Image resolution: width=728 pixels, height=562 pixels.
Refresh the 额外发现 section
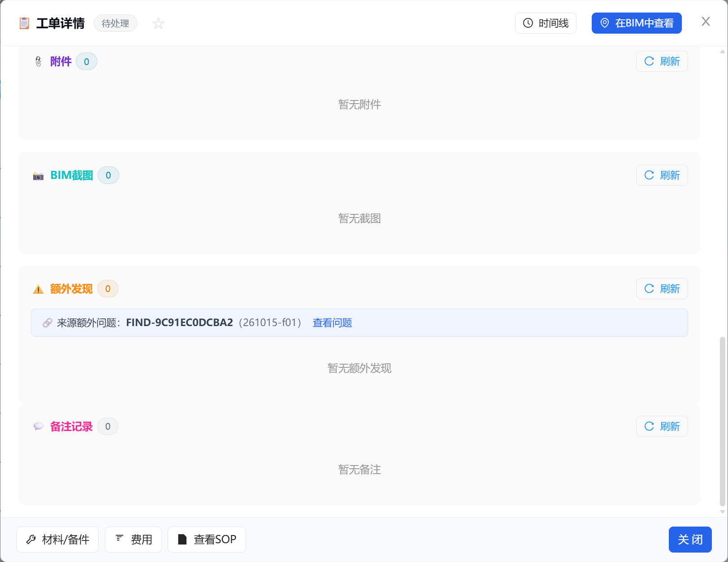(662, 289)
